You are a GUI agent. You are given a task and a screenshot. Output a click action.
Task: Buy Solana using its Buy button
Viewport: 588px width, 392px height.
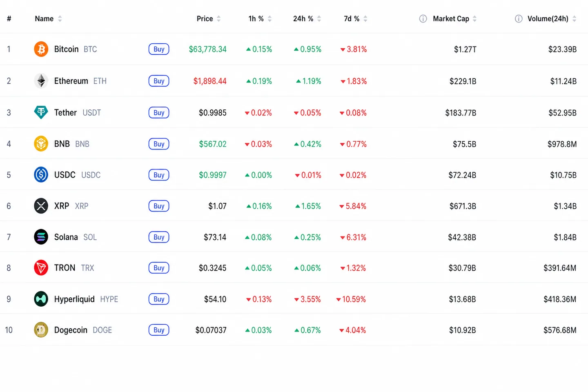[x=159, y=237]
